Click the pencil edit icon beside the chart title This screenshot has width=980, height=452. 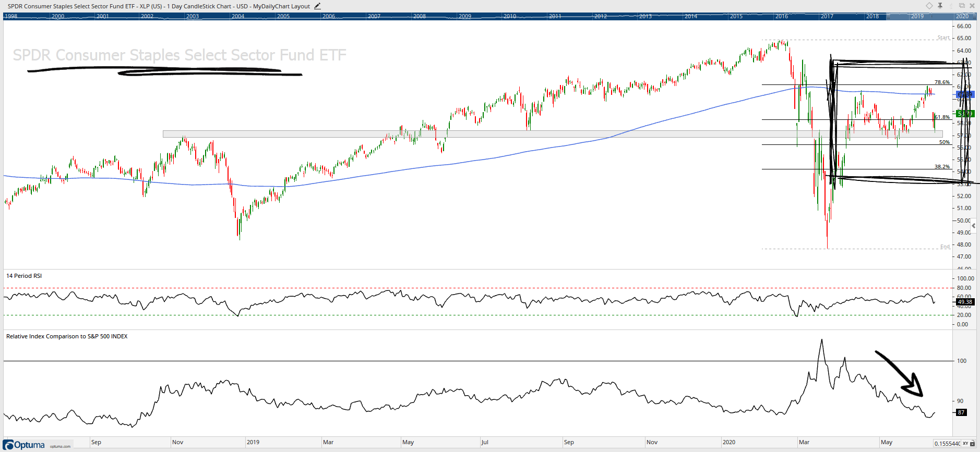pyautogui.click(x=317, y=6)
